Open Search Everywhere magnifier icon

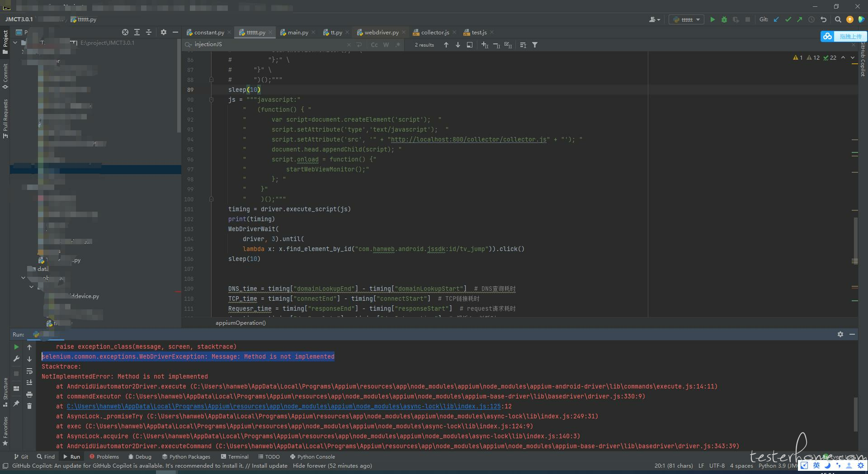(x=838, y=19)
